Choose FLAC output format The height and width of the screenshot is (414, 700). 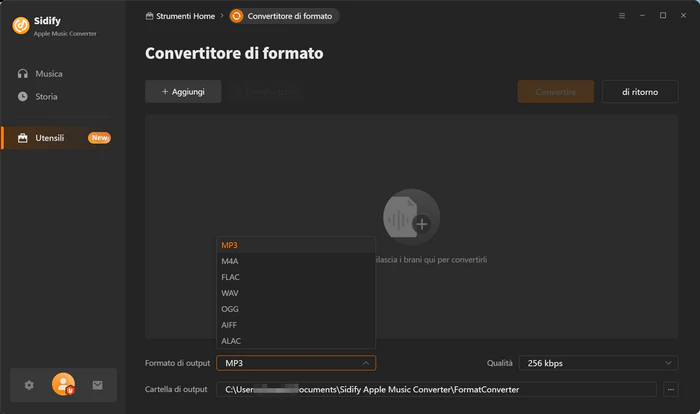(296, 277)
